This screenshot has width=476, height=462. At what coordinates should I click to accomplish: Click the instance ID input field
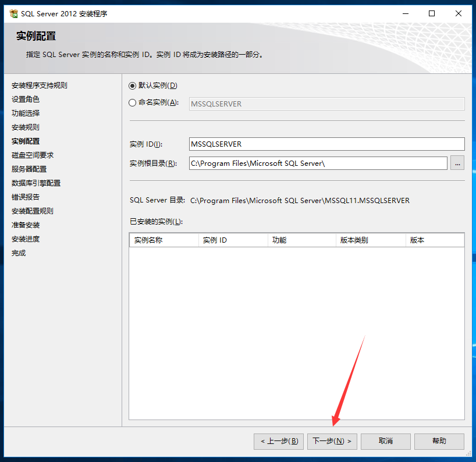coord(326,144)
